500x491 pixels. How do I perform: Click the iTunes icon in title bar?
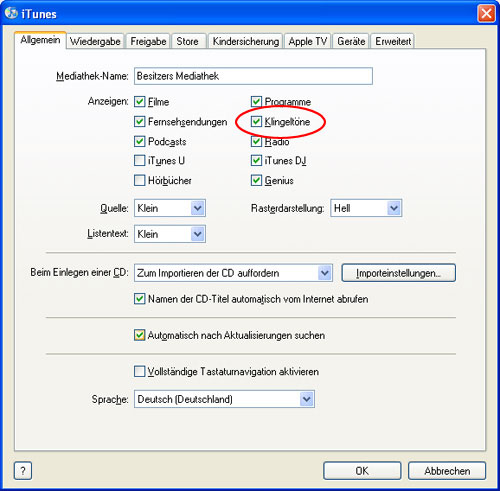click(x=11, y=13)
